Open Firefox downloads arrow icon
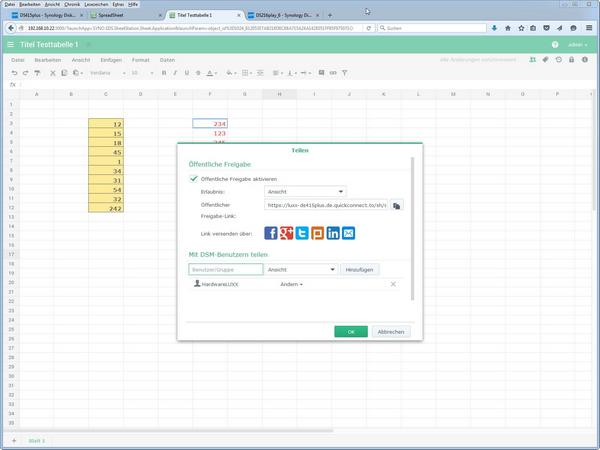The width and height of the screenshot is (600, 450). coord(494,28)
